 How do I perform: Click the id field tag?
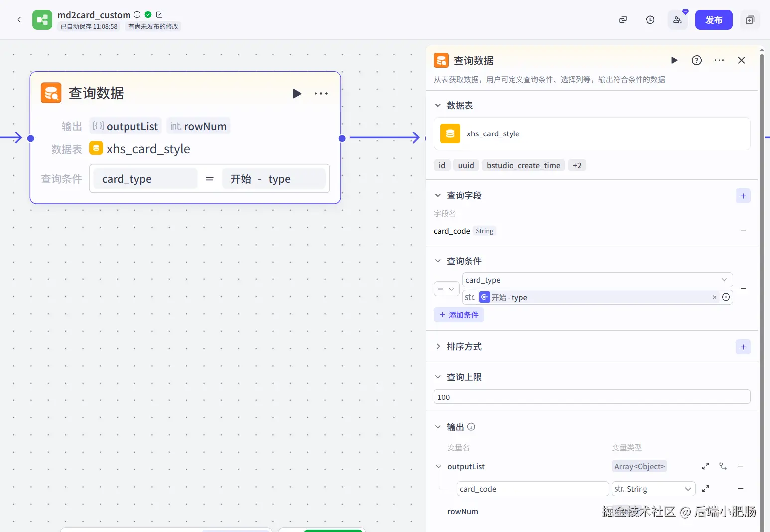point(442,165)
